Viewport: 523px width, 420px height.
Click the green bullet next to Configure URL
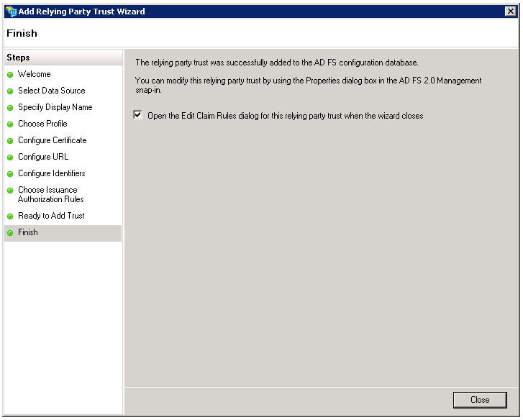(10, 157)
